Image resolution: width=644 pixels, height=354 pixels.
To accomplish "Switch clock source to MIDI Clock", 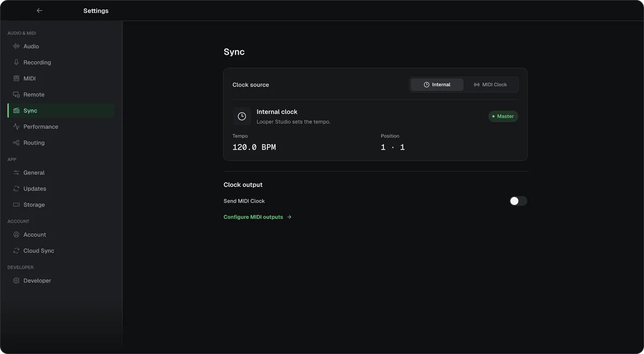I will pos(491,85).
